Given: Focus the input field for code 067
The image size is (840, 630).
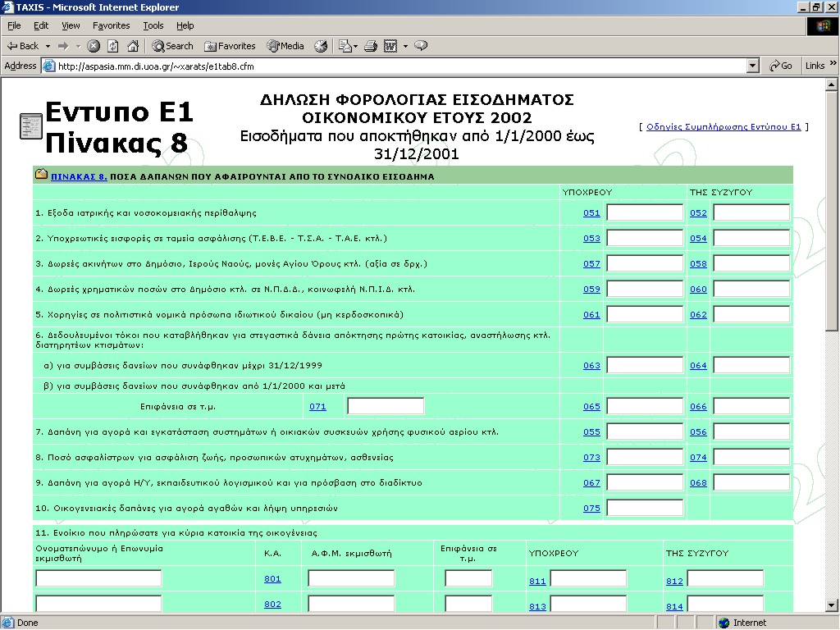Looking at the screenshot, I should [x=645, y=482].
